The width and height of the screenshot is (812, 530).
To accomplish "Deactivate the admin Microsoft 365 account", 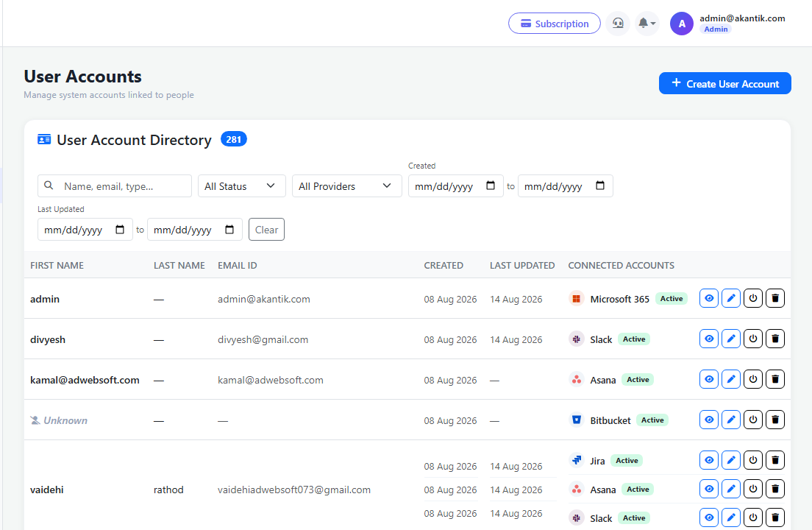I will point(753,298).
